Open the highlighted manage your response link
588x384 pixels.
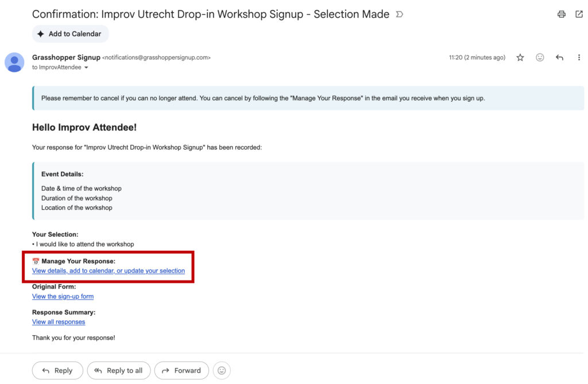(x=108, y=270)
